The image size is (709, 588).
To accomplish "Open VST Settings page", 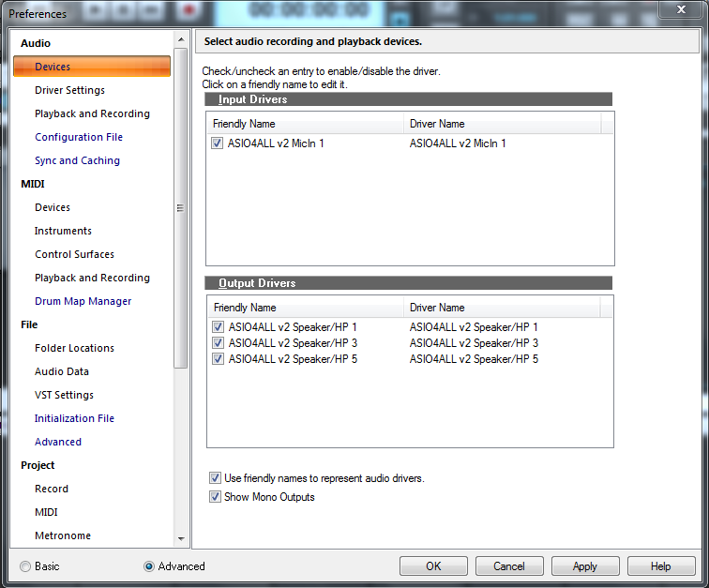I will tap(64, 395).
